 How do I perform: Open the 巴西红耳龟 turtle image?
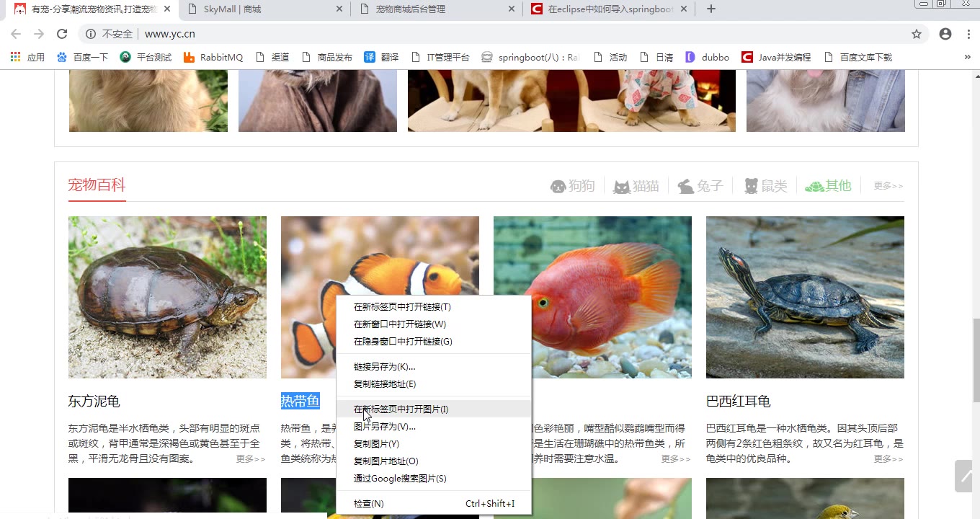805,297
